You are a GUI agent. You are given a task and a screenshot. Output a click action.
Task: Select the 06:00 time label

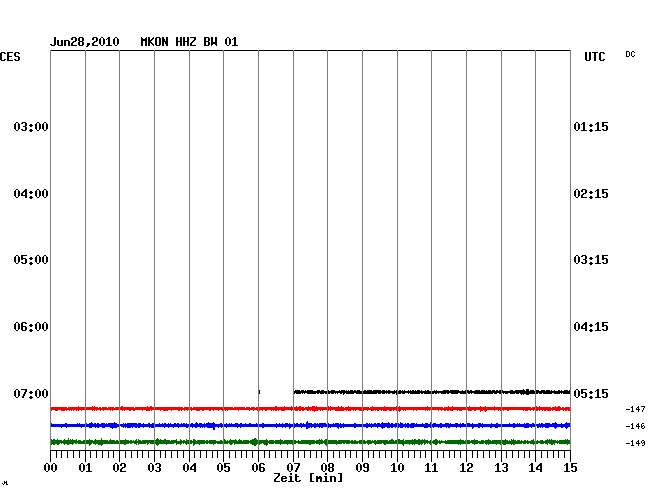[31, 327]
